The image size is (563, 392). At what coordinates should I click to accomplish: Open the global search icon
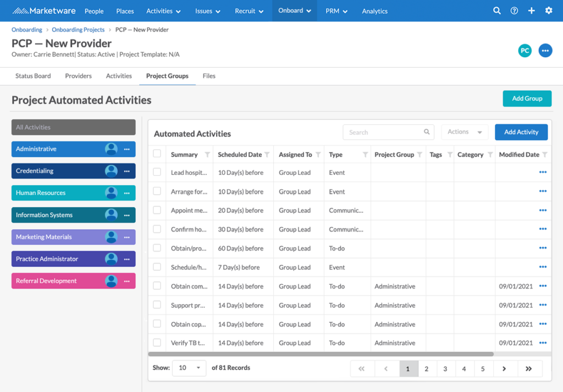point(496,10)
